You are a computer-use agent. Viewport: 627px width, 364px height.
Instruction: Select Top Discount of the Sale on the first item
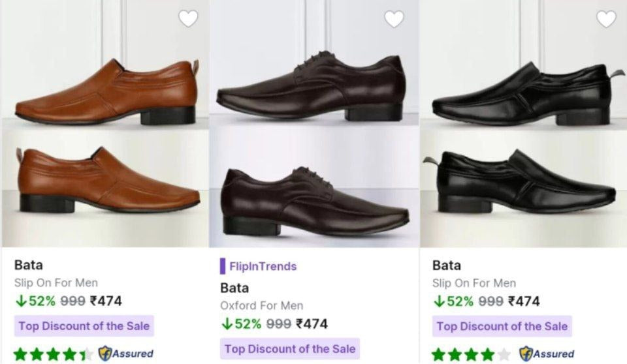84,326
